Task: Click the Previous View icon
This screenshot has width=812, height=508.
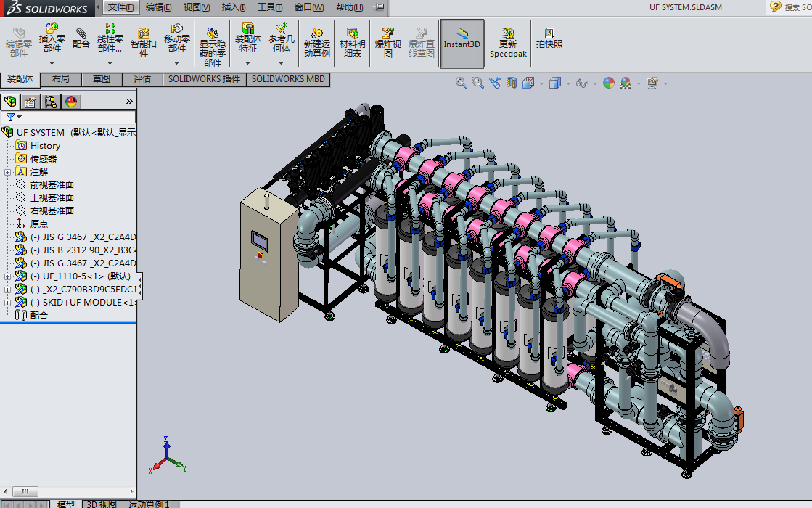Action: tap(495, 83)
